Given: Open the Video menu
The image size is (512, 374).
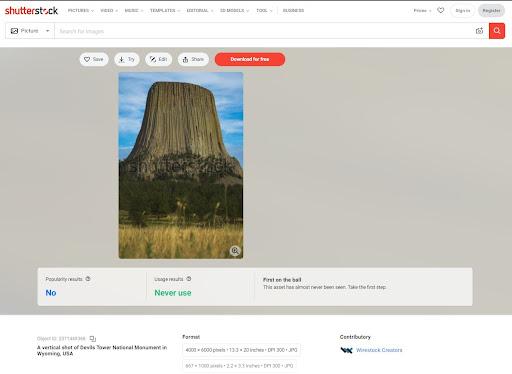Looking at the screenshot, I should coord(109,11).
